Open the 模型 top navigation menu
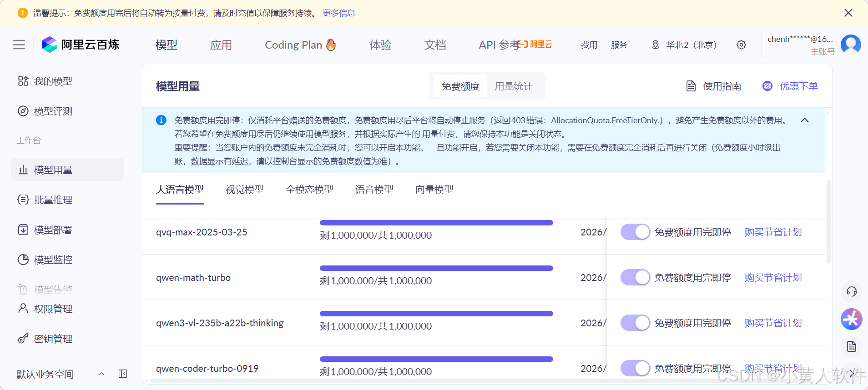 (x=167, y=45)
